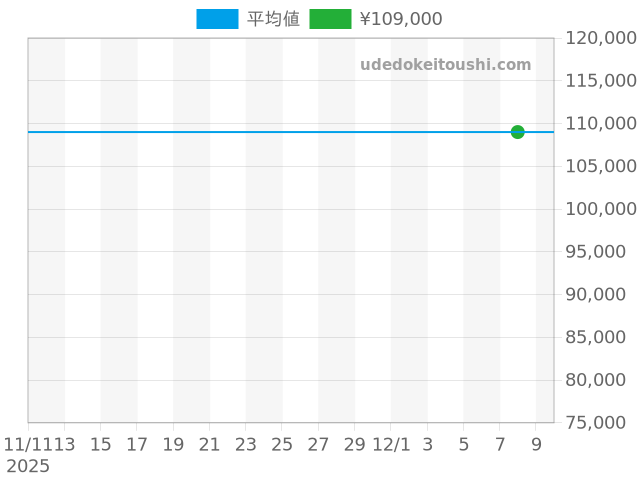Screen dimensions: 640x480
Task: Click the udedokeitoushi.com watermark
Action: [x=445, y=65]
